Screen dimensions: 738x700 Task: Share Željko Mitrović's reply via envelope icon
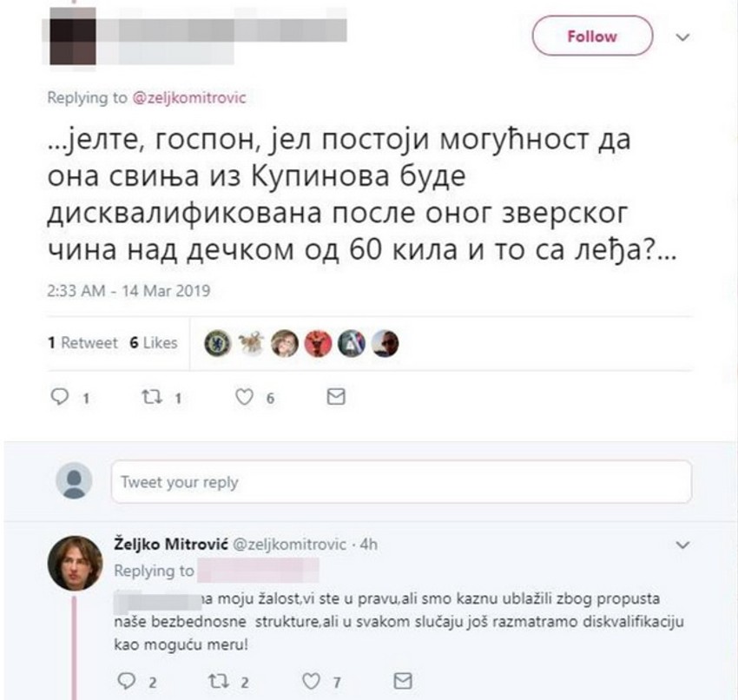(402, 680)
